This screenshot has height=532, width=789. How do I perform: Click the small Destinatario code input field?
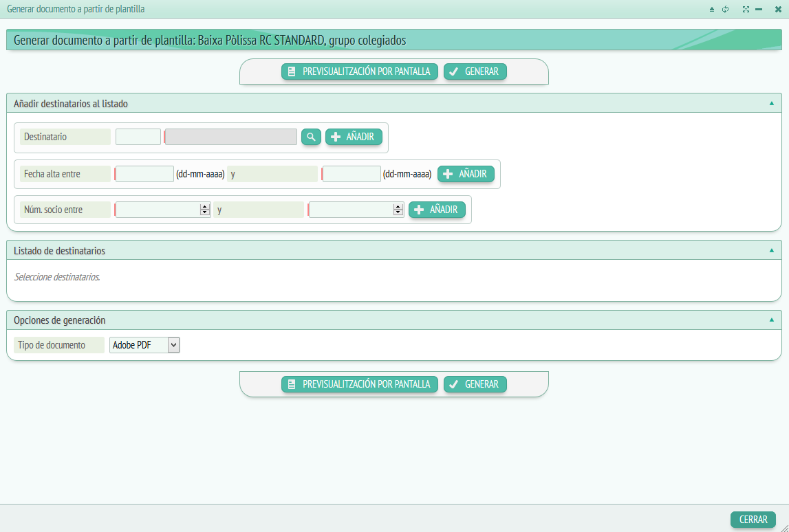coord(138,137)
